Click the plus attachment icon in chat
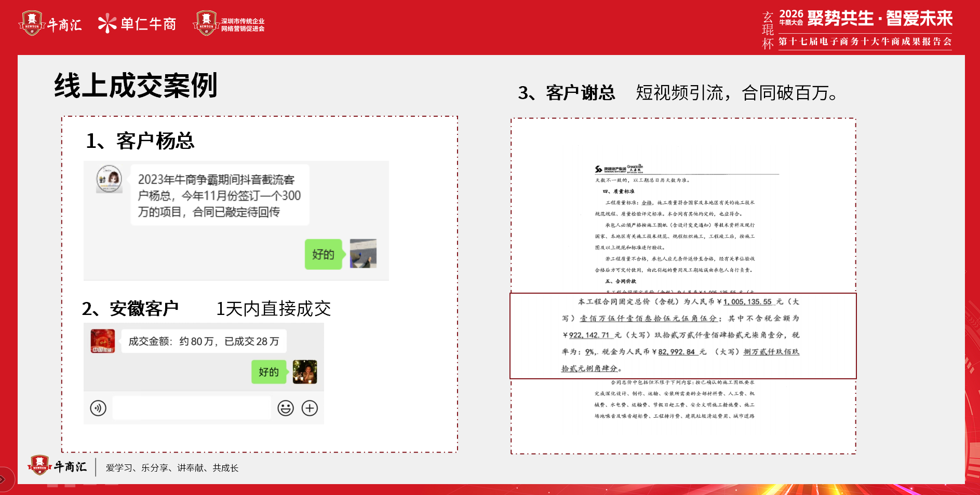Image resolution: width=980 pixels, height=495 pixels. tap(310, 408)
